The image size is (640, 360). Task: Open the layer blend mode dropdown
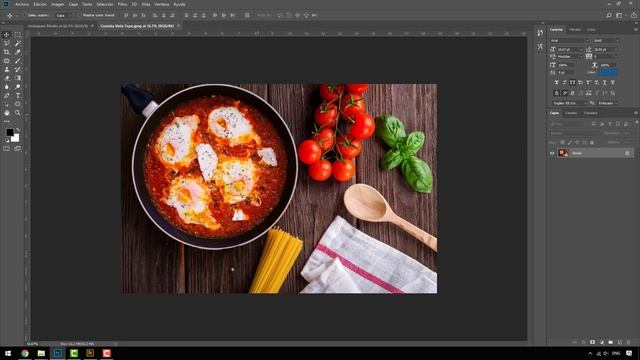[575, 133]
